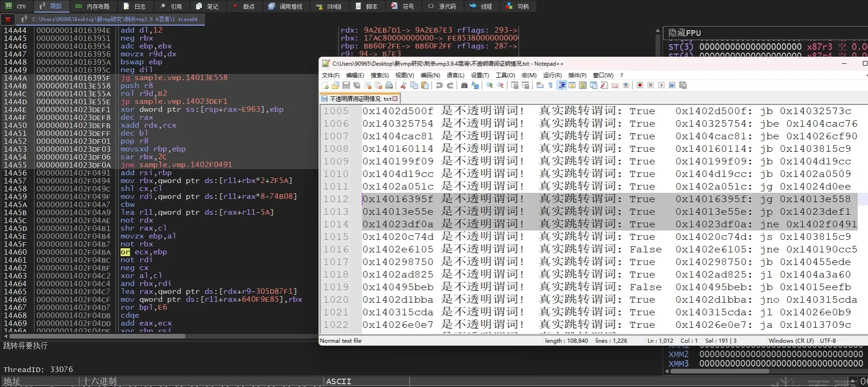868x387 pixels.
Task: Toggle Show All Characters pilcrow icon
Action: click(x=550, y=85)
